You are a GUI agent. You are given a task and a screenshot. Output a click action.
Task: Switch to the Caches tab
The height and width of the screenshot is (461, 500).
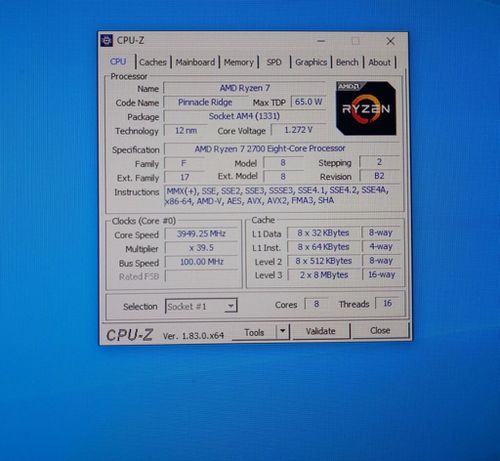point(153,62)
